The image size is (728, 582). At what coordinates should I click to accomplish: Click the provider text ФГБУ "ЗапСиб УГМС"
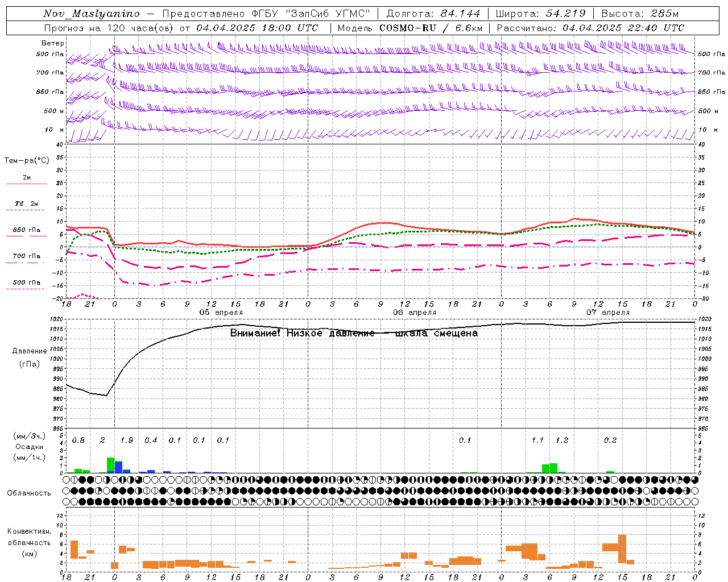coord(312,14)
